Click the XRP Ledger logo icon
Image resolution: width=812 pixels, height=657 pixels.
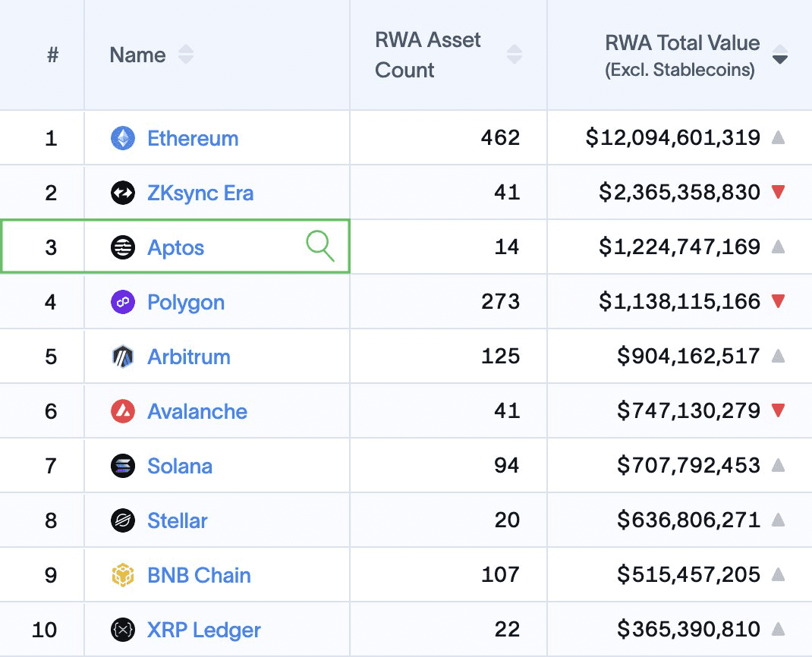coord(123,630)
